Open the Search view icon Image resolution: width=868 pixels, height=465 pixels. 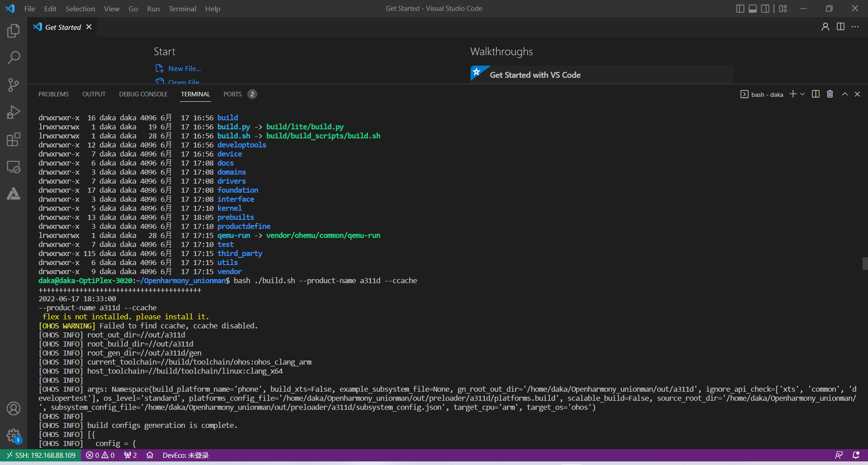(x=14, y=58)
